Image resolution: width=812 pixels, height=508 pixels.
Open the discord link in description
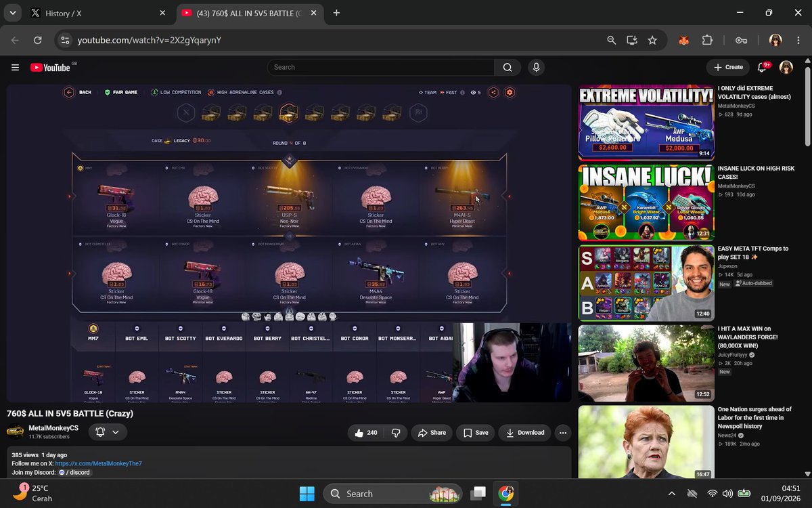click(x=74, y=472)
